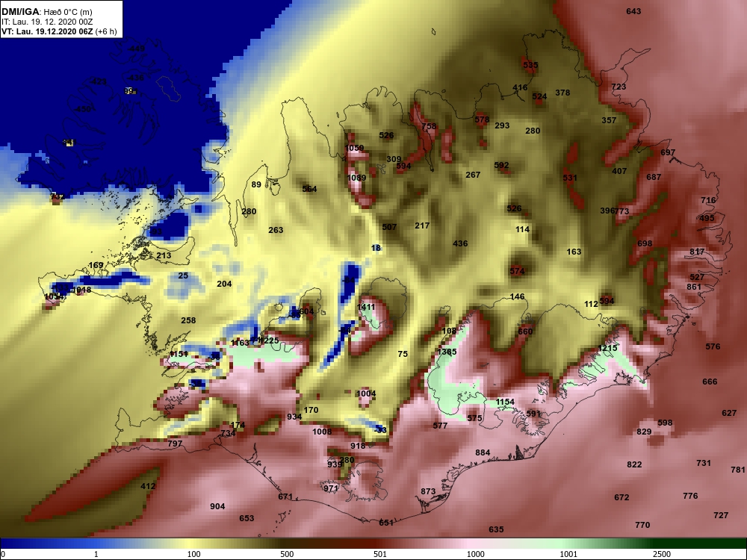Click the map value 163

click(x=574, y=252)
